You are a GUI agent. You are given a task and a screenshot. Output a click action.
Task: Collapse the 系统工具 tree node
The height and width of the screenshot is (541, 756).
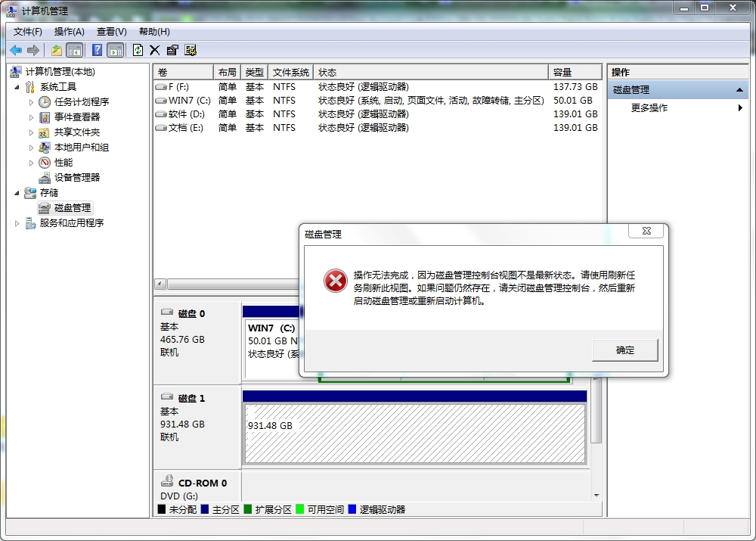coord(17,87)
